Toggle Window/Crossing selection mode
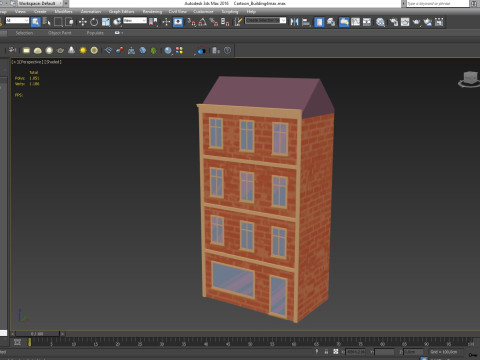480x360 pixels. tap(70, 22)
